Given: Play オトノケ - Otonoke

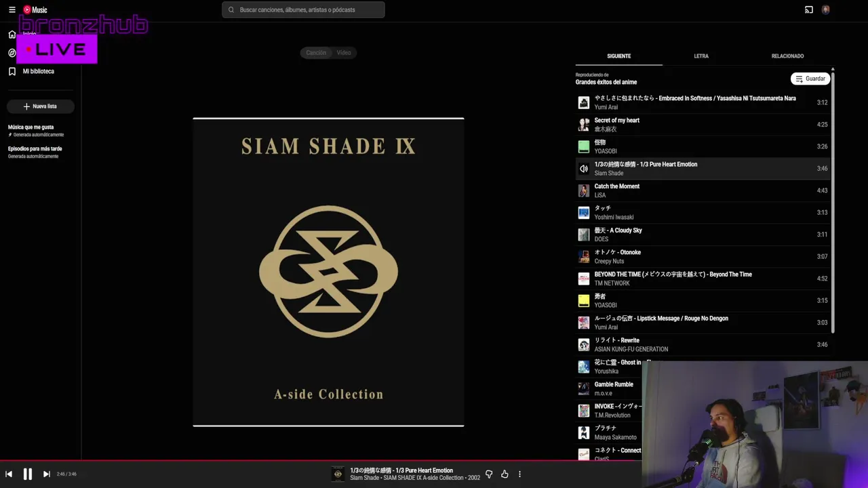Looking at the screenshot, I should point(703,257).
